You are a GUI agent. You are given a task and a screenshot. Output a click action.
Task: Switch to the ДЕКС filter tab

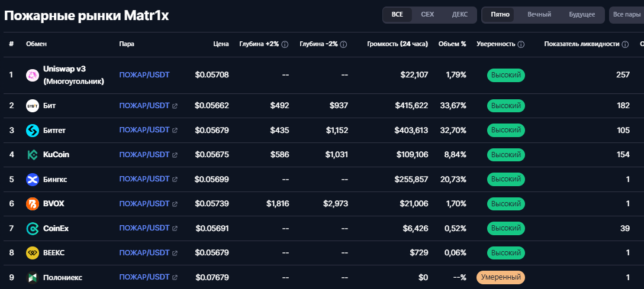pos(459,15)
